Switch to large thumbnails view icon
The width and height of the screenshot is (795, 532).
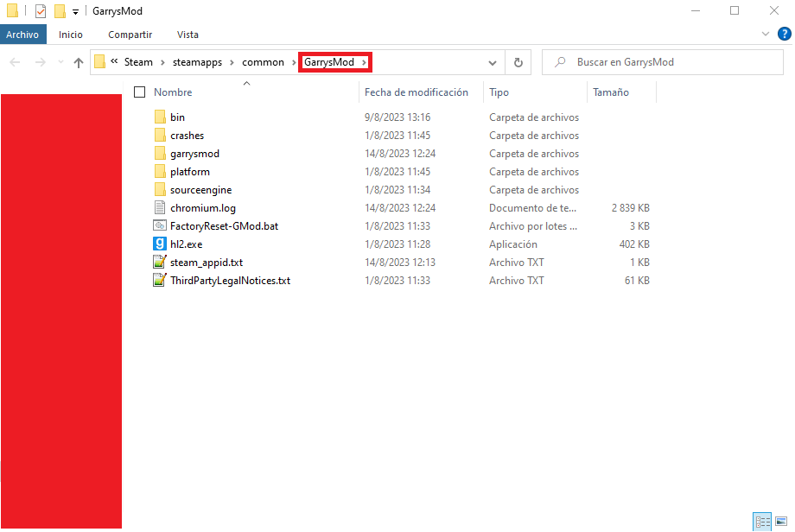tap(781, 522)
